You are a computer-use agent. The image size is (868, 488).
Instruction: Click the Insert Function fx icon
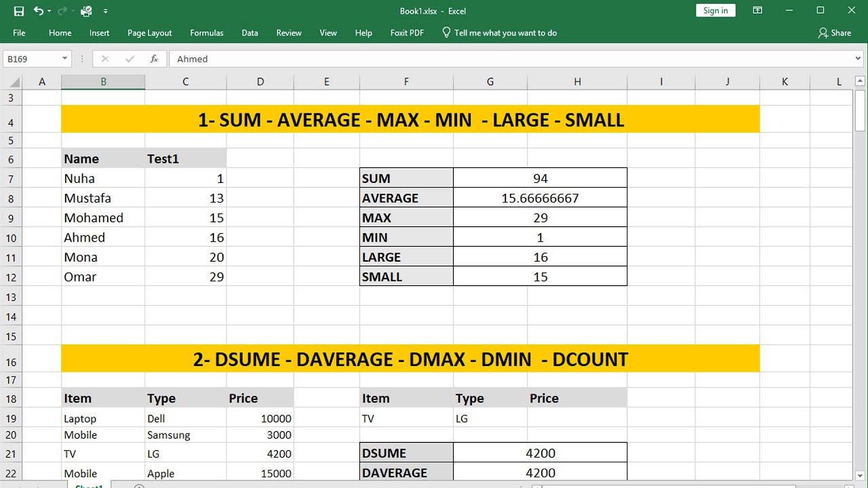pos(154,59)
